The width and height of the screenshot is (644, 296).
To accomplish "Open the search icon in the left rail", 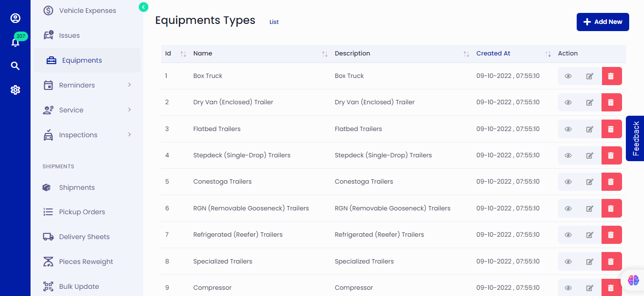I will (x=15, y=66).
